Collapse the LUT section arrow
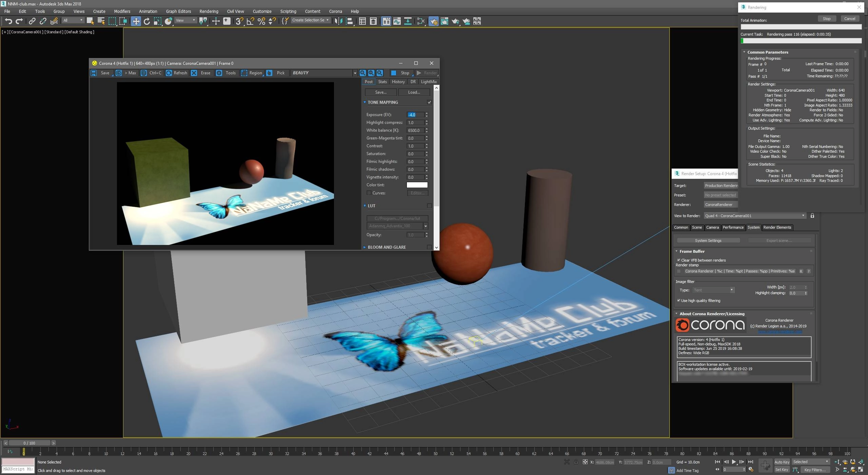 pyautogui.click(x=365, y=206)
